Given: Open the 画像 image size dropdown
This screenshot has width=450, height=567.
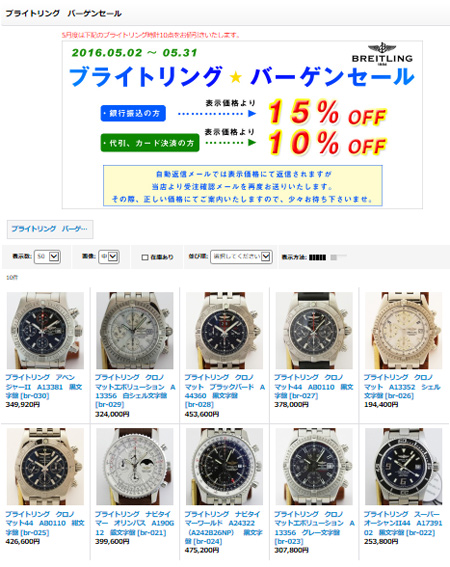Looking at the screenshot, I should 109,257.
